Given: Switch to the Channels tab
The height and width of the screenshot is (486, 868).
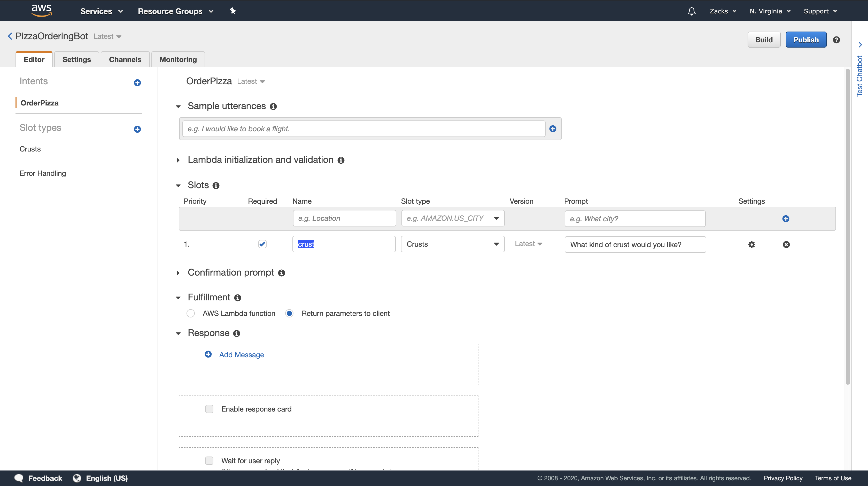Looking at the screenshot, I should (125, 59).
